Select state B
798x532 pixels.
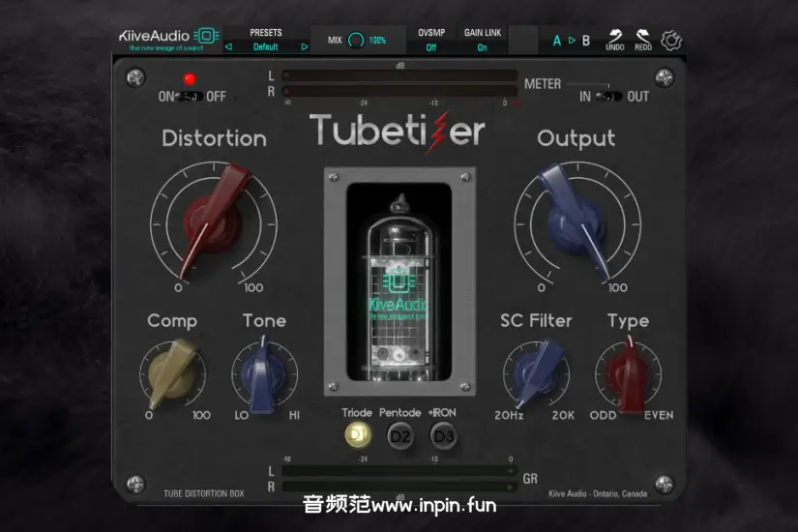(586, 41)
